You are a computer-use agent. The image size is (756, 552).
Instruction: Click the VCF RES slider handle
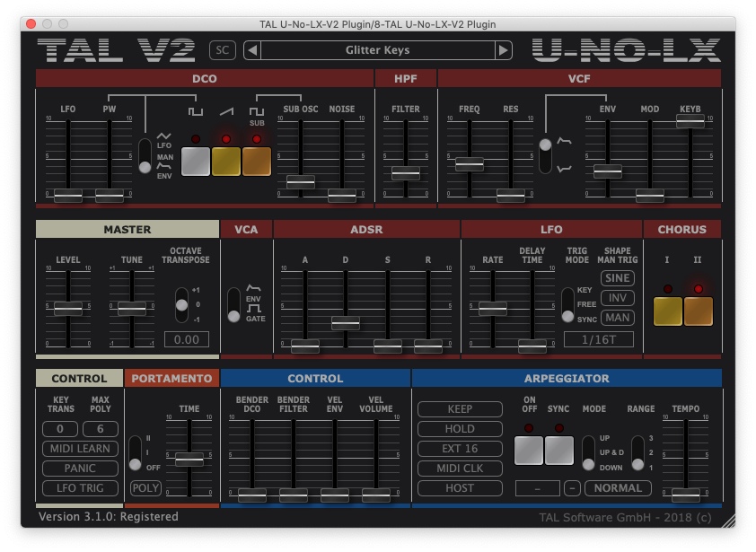click(x=511, y=196)
